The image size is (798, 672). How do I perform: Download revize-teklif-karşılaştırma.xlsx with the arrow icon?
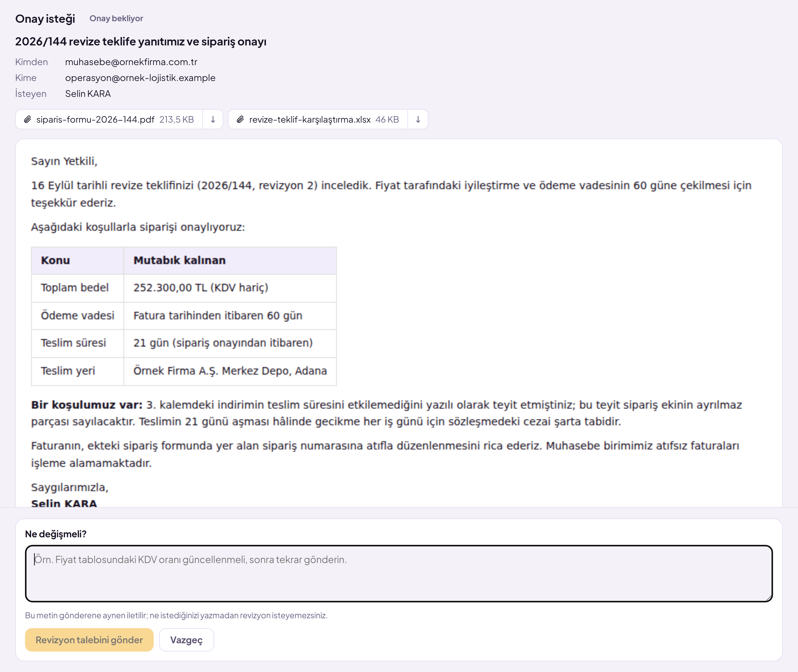(418, 119)
